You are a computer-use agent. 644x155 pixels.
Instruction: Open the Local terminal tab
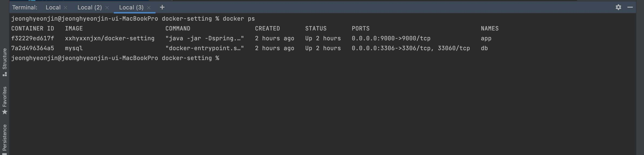53,7
